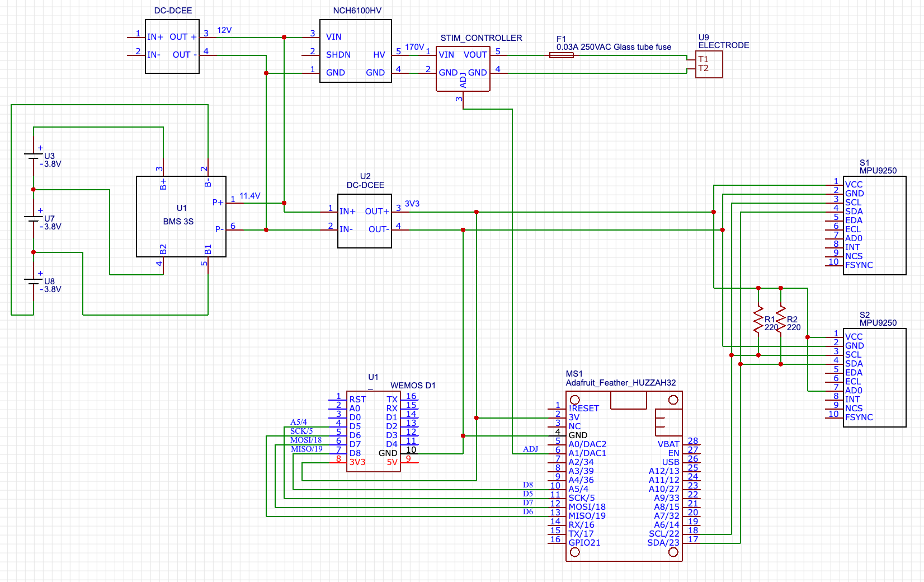924x582 pixels.
Task: Click the Adafruit_Feather_HUZZAH32 label
Action: [x=621, y=383]
